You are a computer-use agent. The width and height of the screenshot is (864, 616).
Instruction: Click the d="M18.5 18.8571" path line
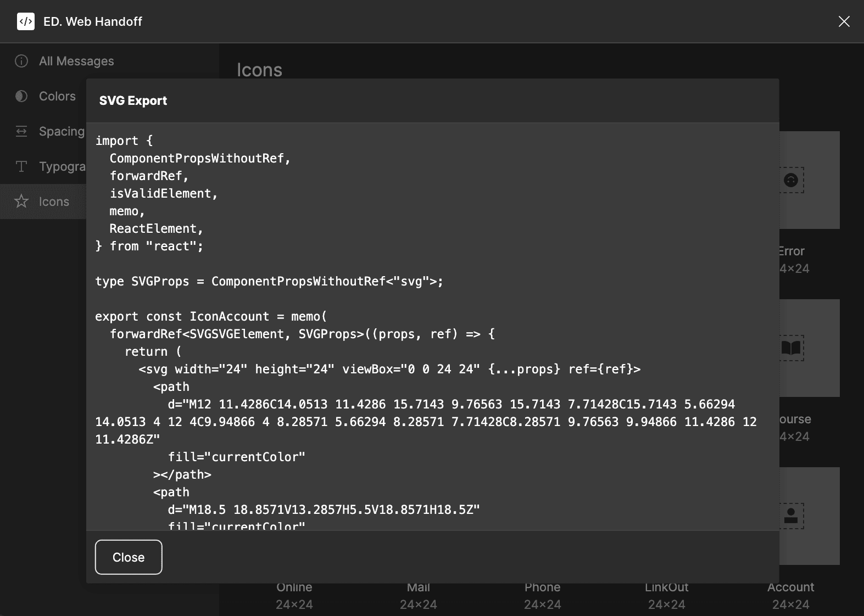[x=324, y=510]
